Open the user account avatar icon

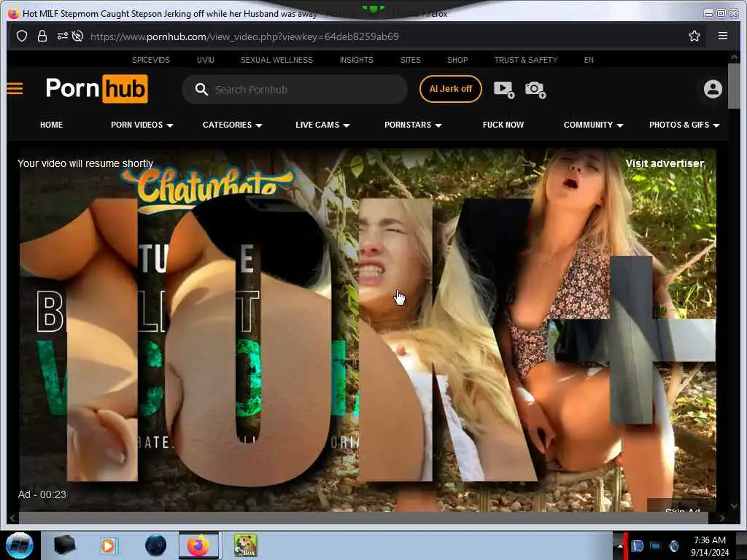pos(713,89)
